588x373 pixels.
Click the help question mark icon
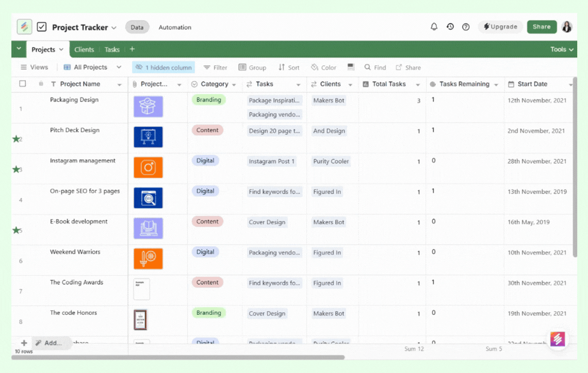tap(466, 27)
